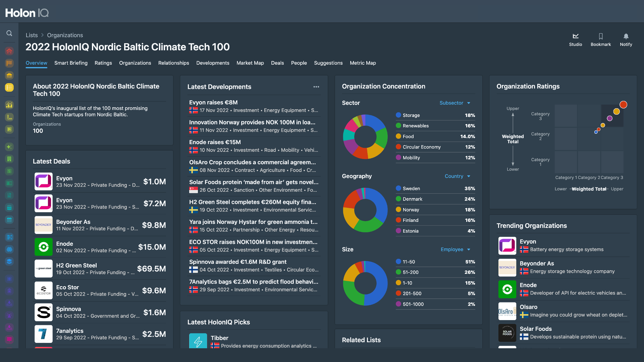Image resolution: width=644 pixels, height=362 pixels.
Task: Open Enode in Trending Organizations
Action: coord(563,289)
